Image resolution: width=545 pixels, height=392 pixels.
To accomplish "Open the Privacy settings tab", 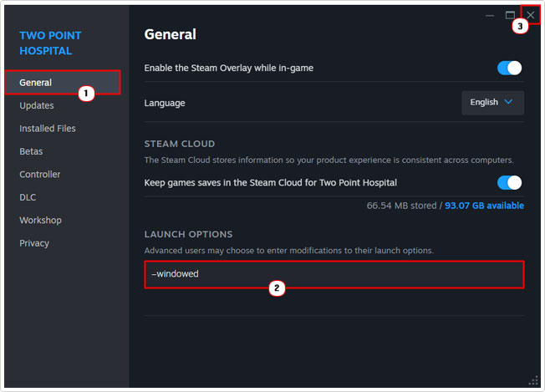I will pos(34,243).
